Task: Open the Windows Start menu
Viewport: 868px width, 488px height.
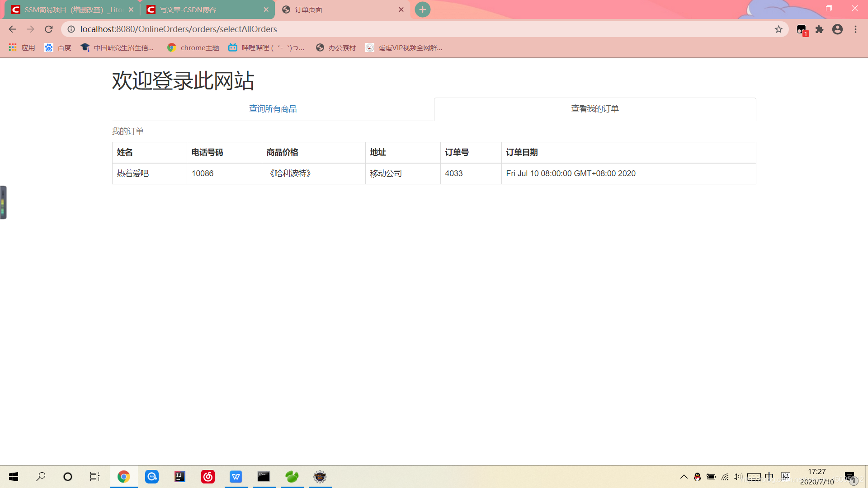Action: 14,477
